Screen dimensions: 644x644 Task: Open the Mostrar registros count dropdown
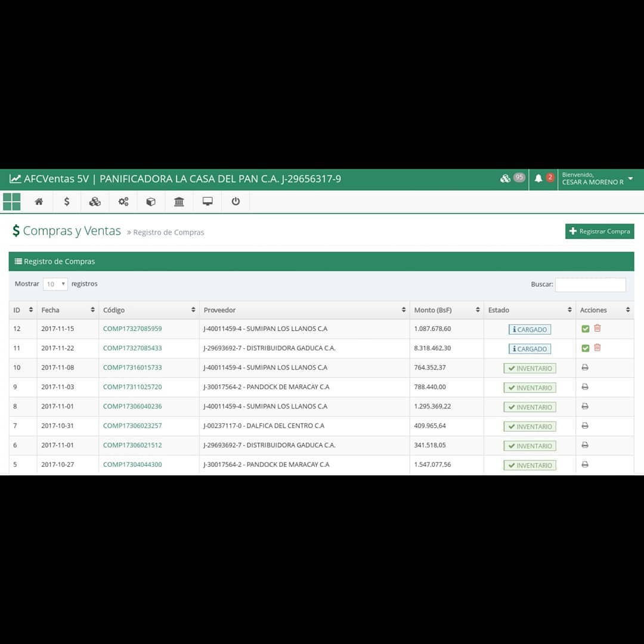coord(55,284)
